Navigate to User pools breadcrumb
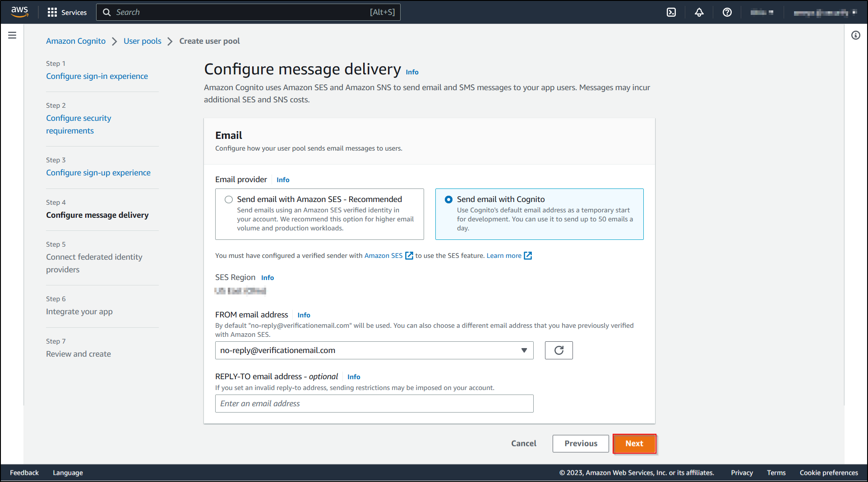 pos(142,41)
